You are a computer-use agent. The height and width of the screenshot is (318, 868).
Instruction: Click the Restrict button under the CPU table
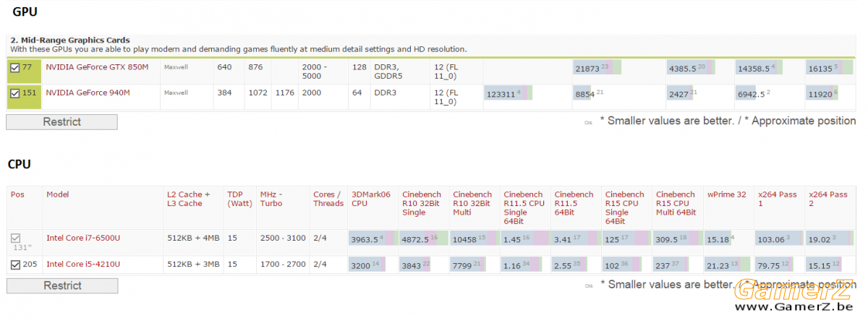click(x=61, y=285)
